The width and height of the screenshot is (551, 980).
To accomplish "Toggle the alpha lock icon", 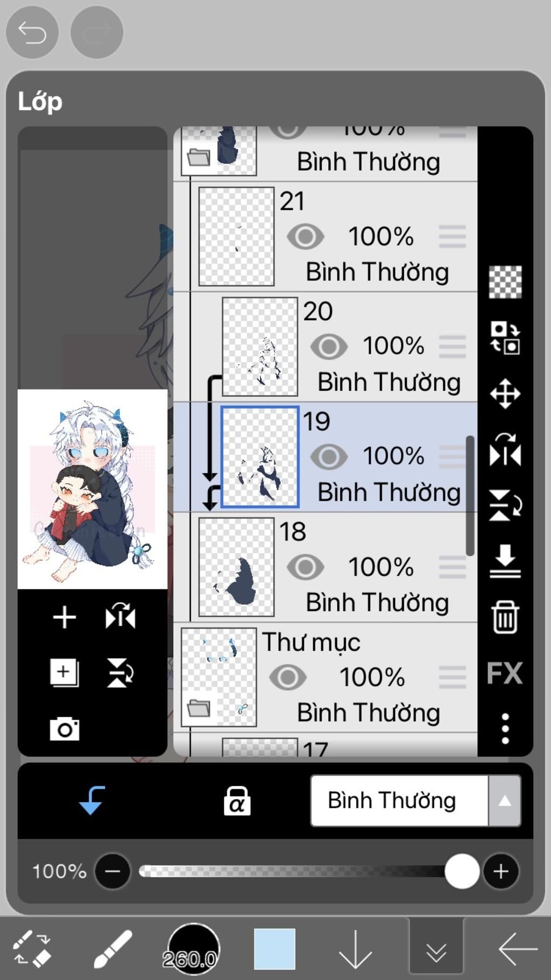I will tap(237, 801).
